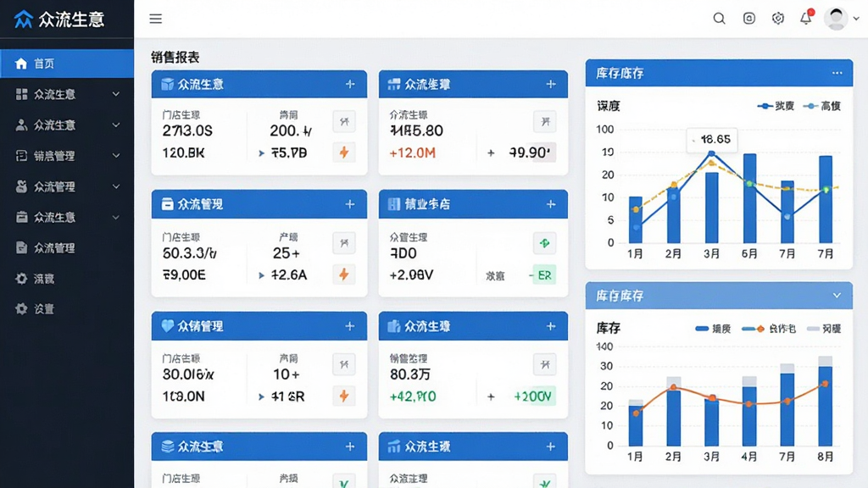Expand the sidebar item with the grid icon via chevron

click(115, 94)
